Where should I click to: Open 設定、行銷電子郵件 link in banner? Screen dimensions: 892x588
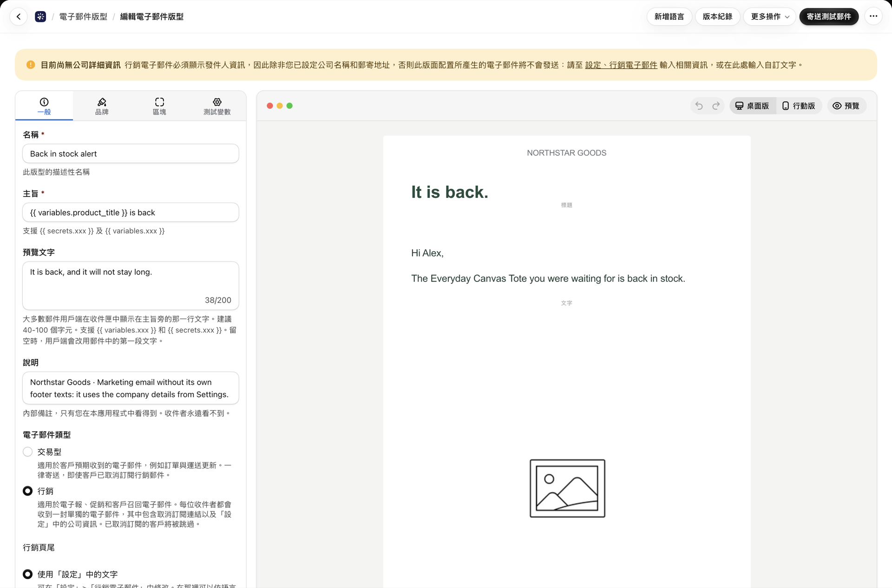(x=621, y=65)
